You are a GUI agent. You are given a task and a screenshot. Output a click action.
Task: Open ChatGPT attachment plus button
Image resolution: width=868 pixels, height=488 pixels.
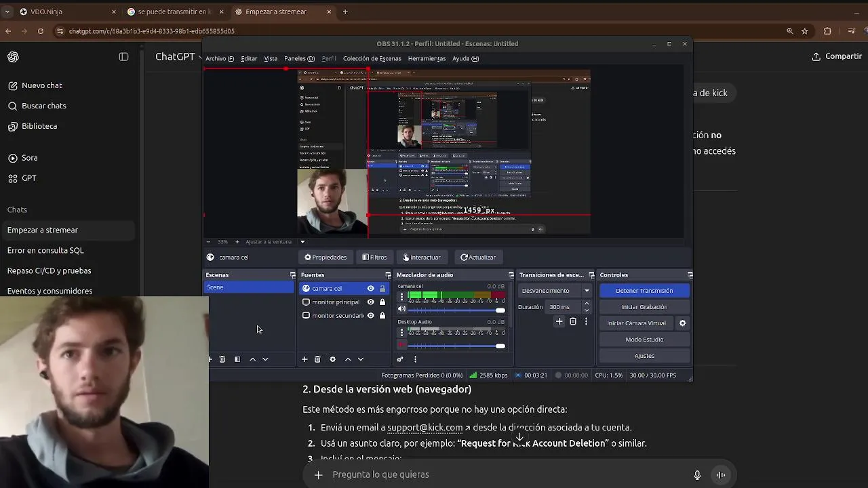318,475
